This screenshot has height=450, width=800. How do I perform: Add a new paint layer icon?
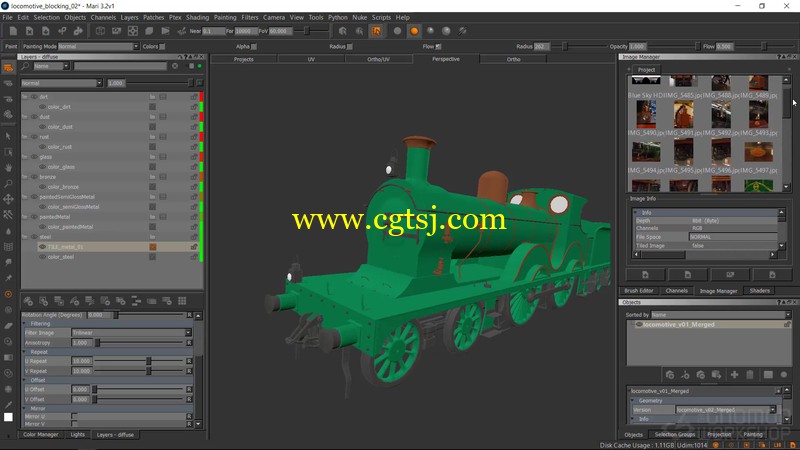[28, 301]
